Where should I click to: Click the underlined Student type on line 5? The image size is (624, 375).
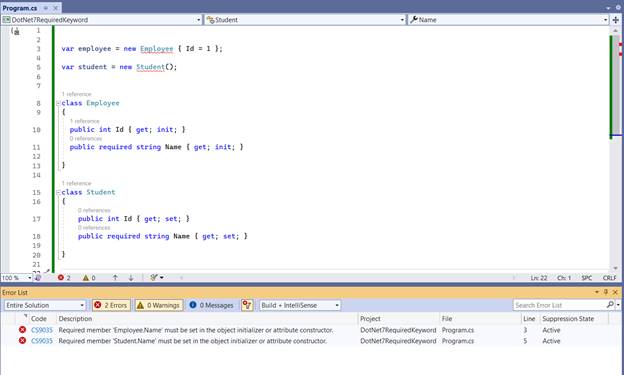[x=150, y=67]
